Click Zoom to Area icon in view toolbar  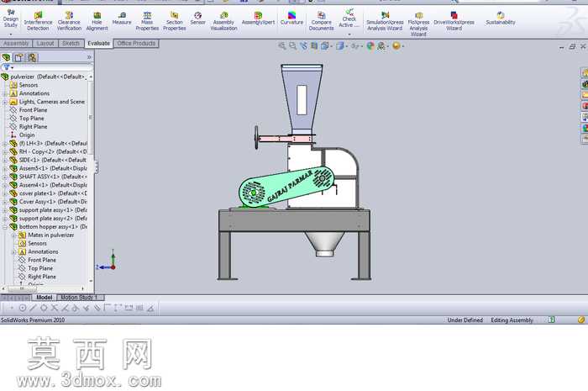coord(292,46)
